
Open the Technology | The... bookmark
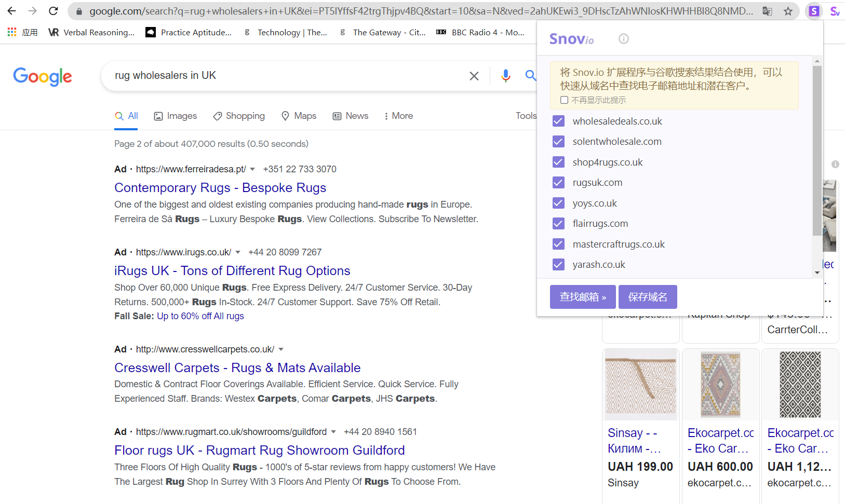(285, 32)
